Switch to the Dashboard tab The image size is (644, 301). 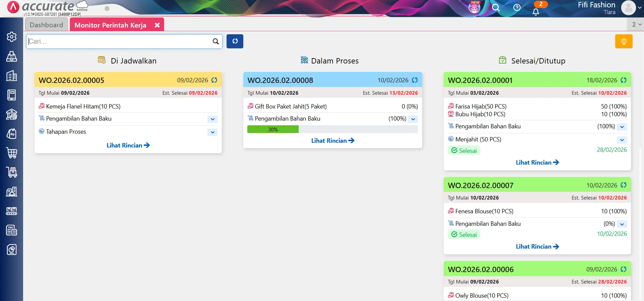(46, 25)
